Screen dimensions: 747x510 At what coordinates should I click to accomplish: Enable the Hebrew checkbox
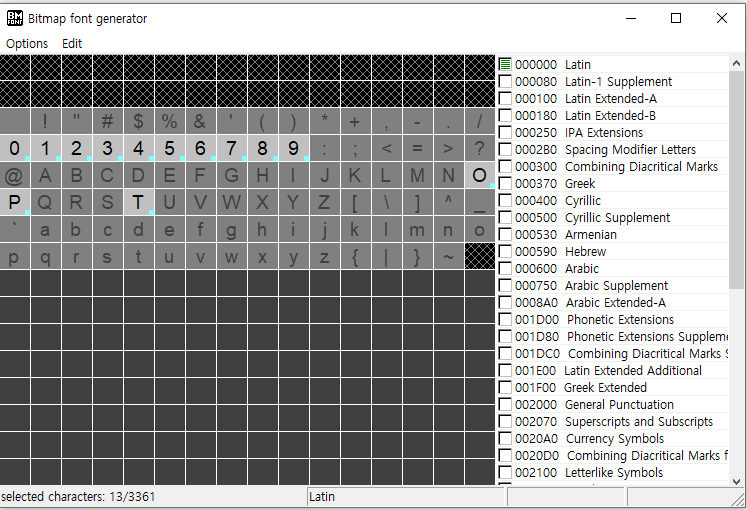tap(505, 251)
